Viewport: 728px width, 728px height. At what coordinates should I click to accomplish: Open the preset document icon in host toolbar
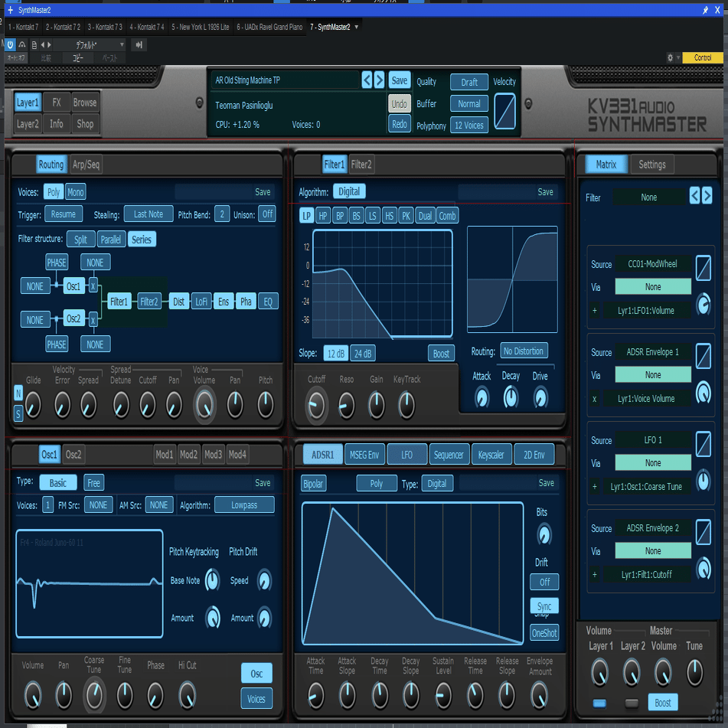34,44
